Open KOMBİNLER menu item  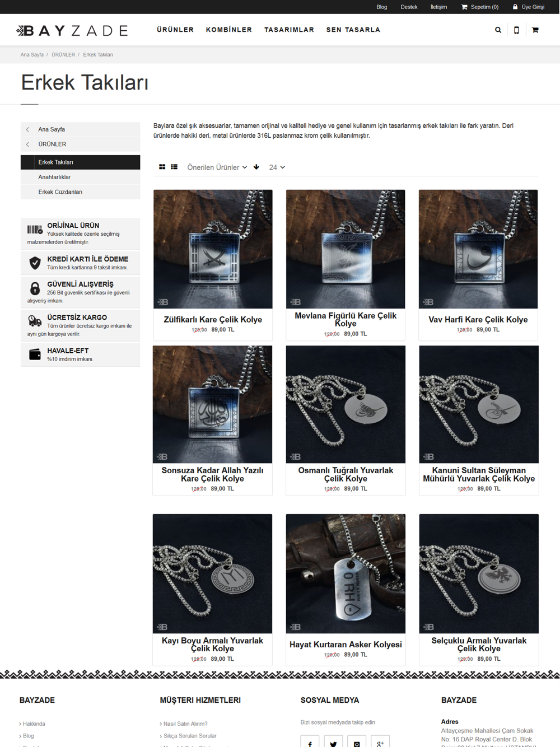228,30
